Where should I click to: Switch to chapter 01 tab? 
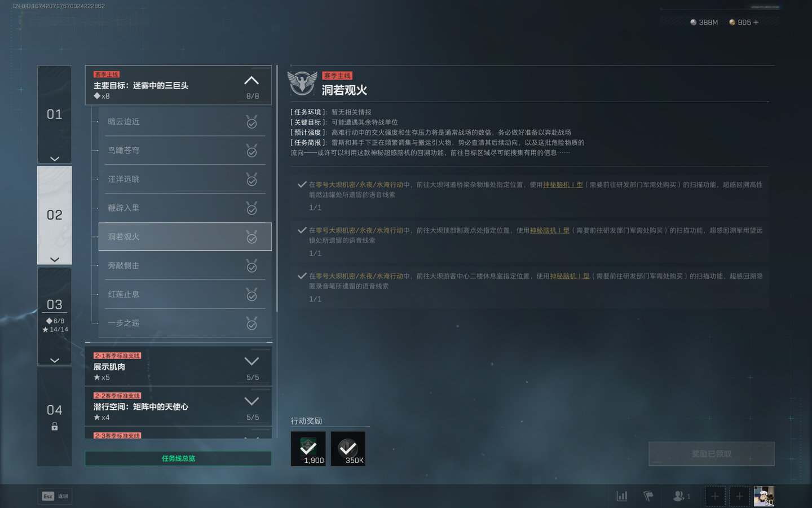(x=55, y=115)
